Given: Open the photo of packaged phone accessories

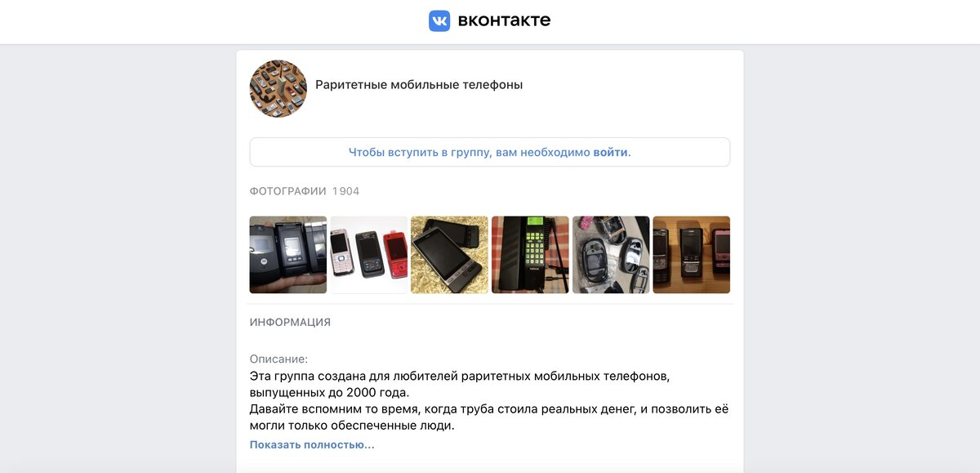Looking at the screenshot, I should 611,255.
